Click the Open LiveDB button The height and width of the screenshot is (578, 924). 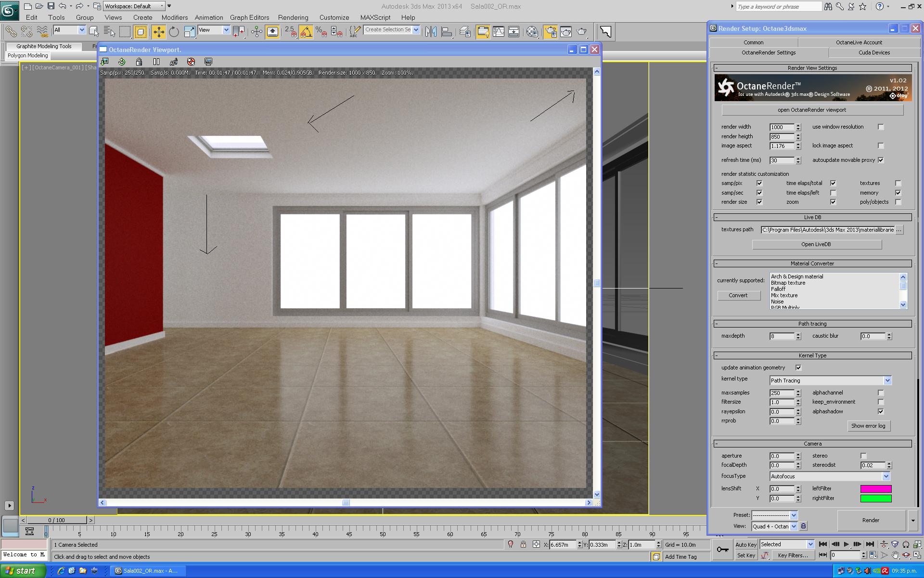coord(816,245)
